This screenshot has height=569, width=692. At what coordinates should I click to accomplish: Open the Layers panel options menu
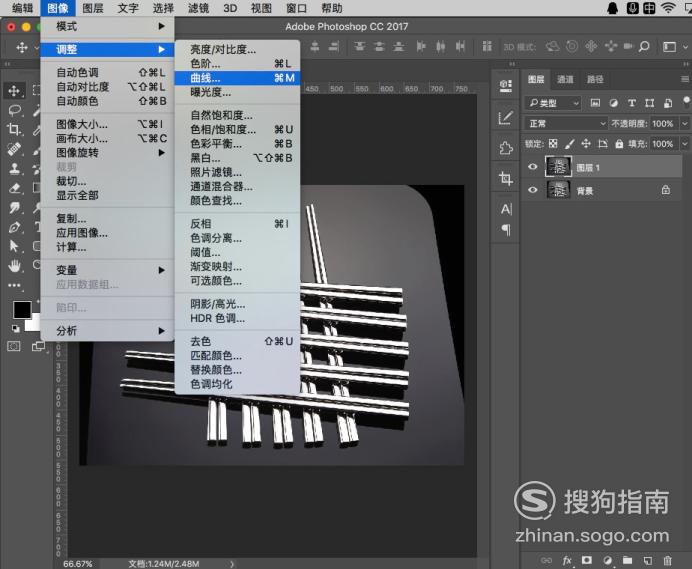point(684,79)
